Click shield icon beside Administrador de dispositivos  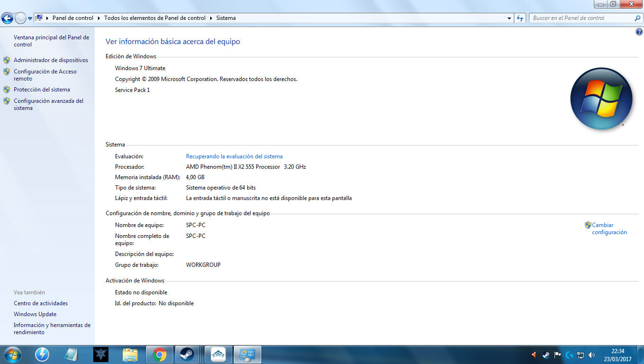[x=7, y=60]
